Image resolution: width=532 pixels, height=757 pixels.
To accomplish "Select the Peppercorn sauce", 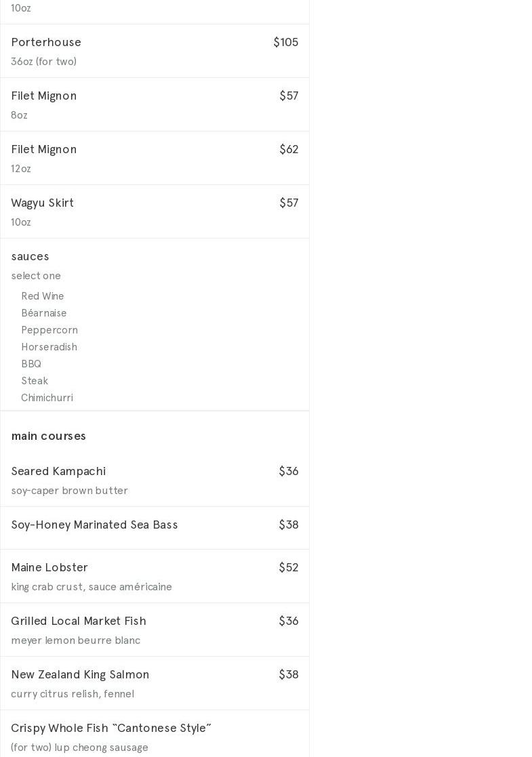I will point(49,330).
